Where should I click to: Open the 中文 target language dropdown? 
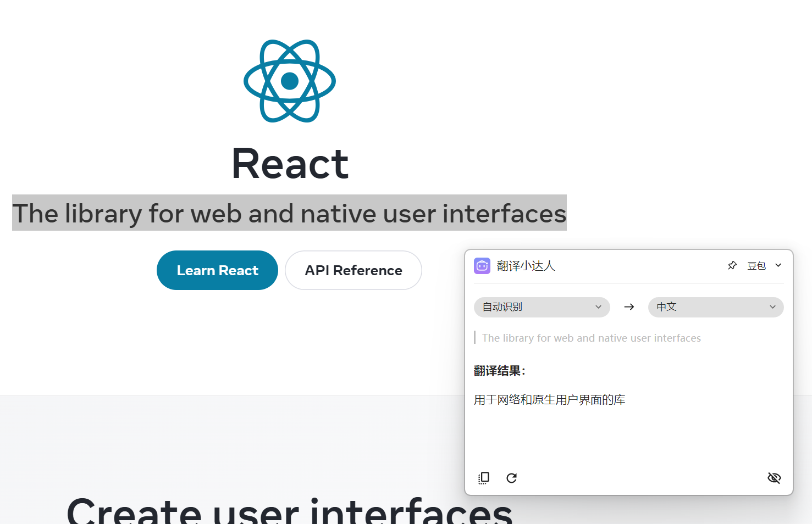[x=716, y=307]
